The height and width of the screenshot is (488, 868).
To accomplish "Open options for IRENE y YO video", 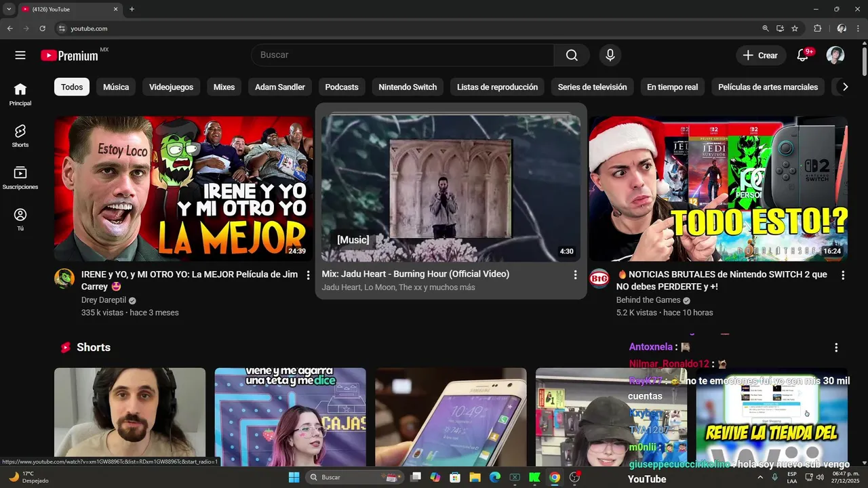I will [x=308, y=275].
